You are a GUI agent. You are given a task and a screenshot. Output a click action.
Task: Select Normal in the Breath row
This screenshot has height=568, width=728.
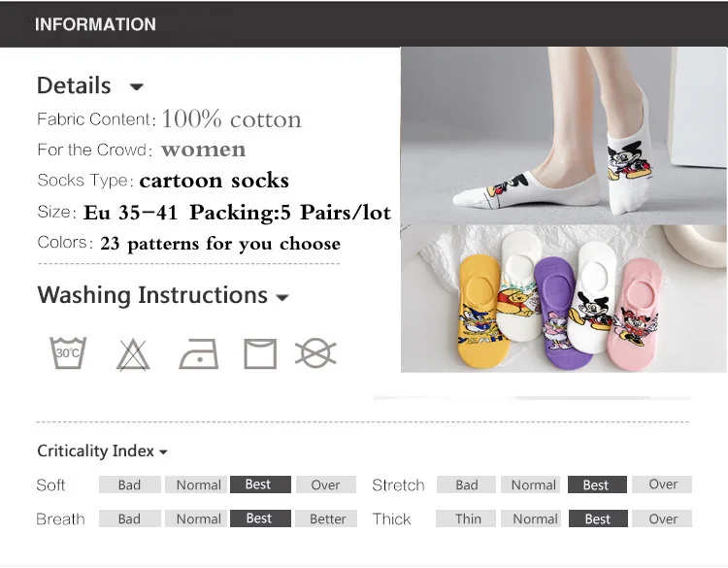pos(198,518)
